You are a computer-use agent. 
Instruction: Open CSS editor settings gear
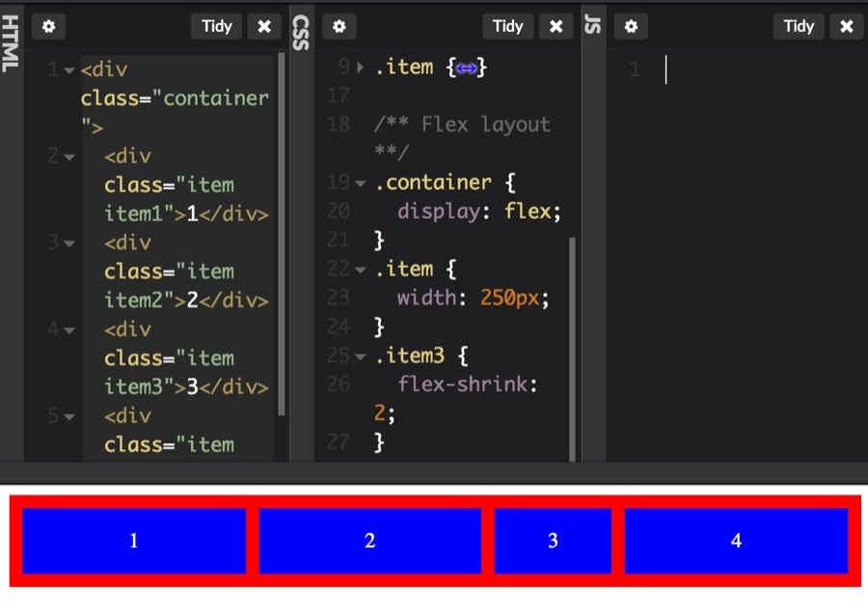339,27
